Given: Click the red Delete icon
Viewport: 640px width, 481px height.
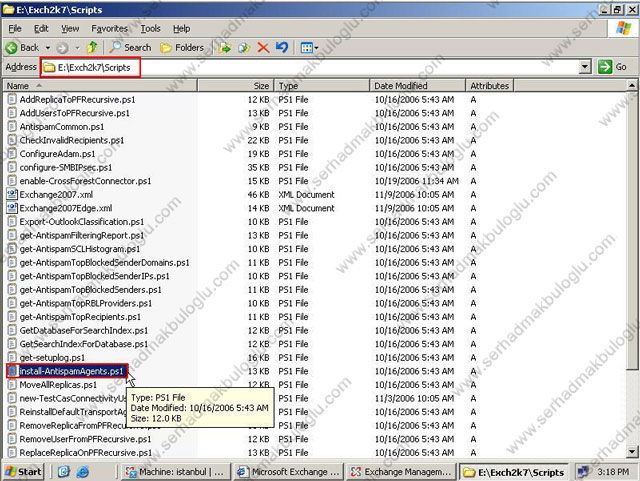Looking at the screenshot, I should pyautogui.click(x=263, y=48).
